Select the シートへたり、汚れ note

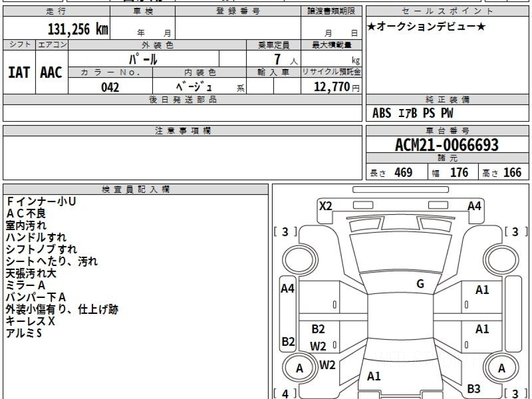point(52,262)
